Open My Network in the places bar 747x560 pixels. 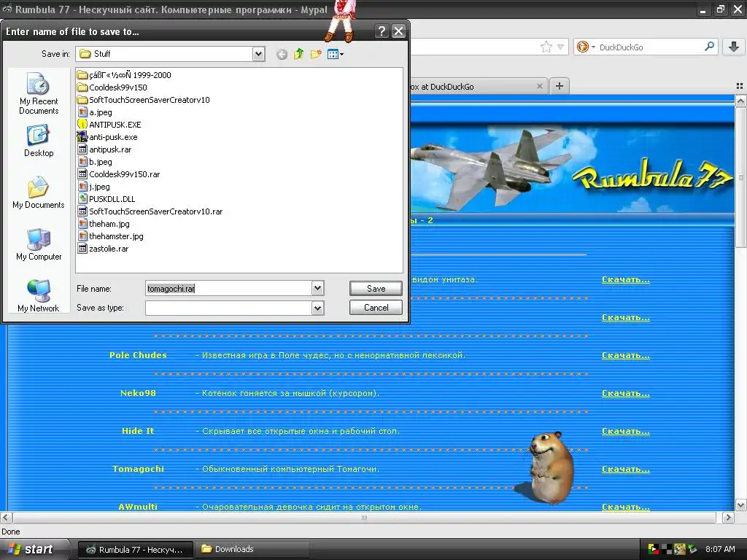pyautogui.click(x=39, y=296)
